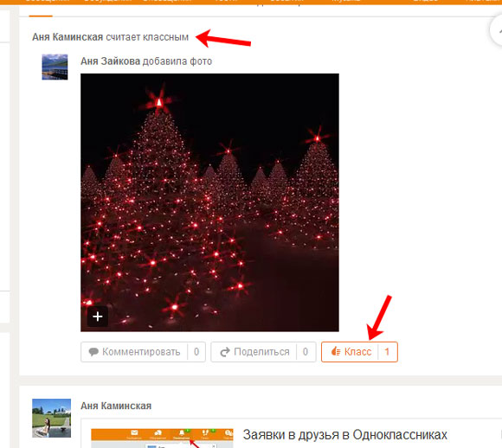Click the curved share arrow icon
This screenshot has height=448, width=502.
click(225, 352)
